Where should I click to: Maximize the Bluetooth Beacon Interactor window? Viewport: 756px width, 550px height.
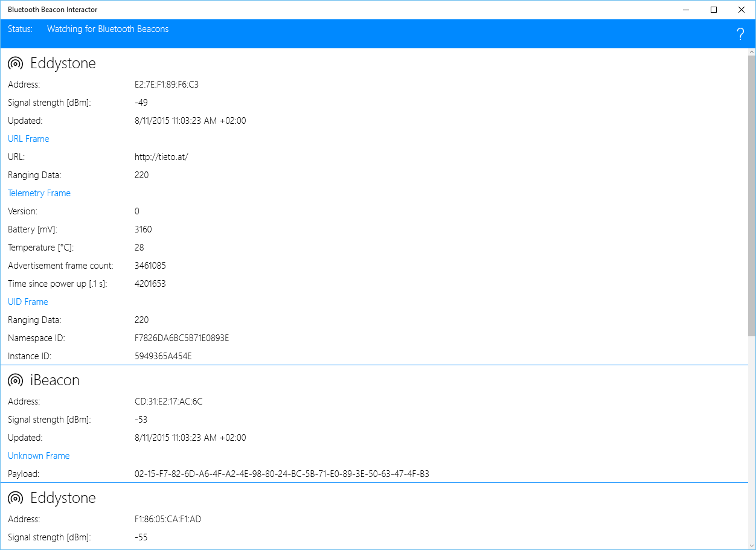714,10
